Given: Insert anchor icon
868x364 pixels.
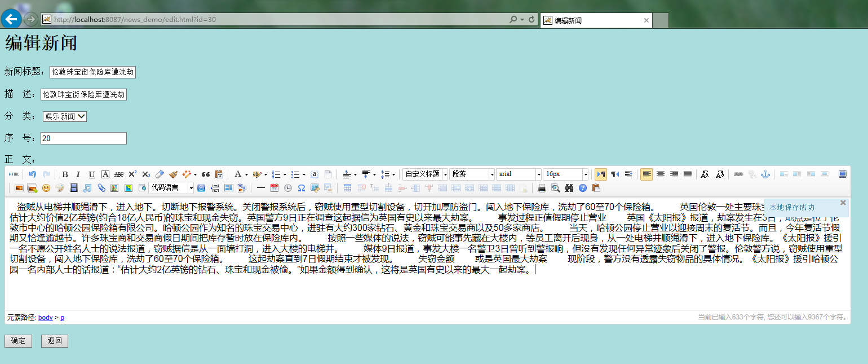Looking at the screenshot, I should pos(765,174).
